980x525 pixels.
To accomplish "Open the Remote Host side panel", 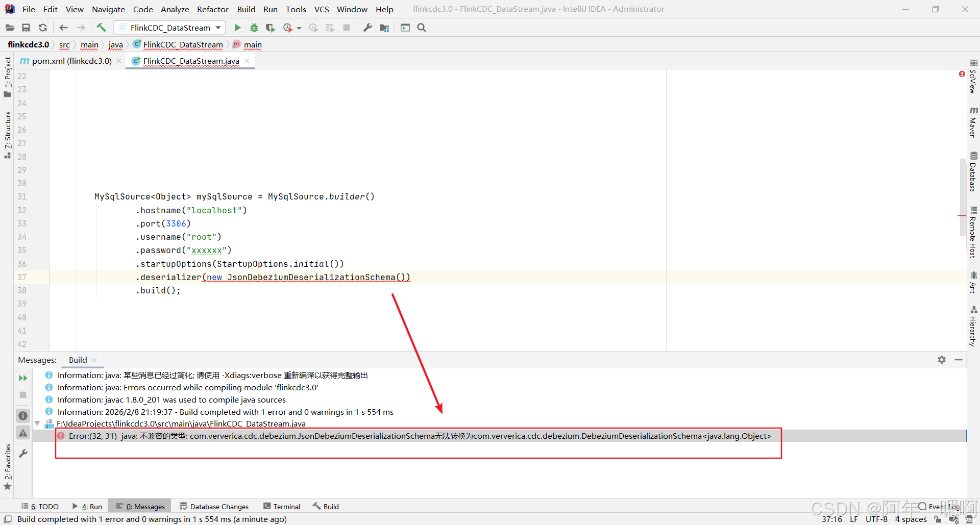I will pos(973,232).
